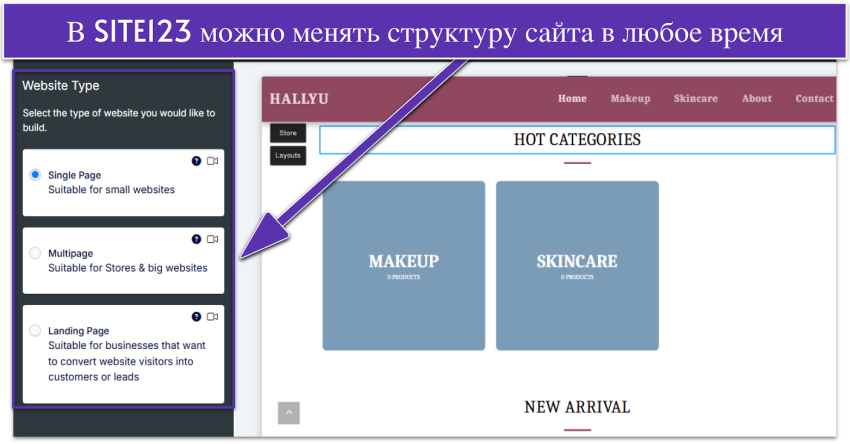Open the Home menu item
The width and height of the screenshot is (850, 444).
(x=572, y=99)
